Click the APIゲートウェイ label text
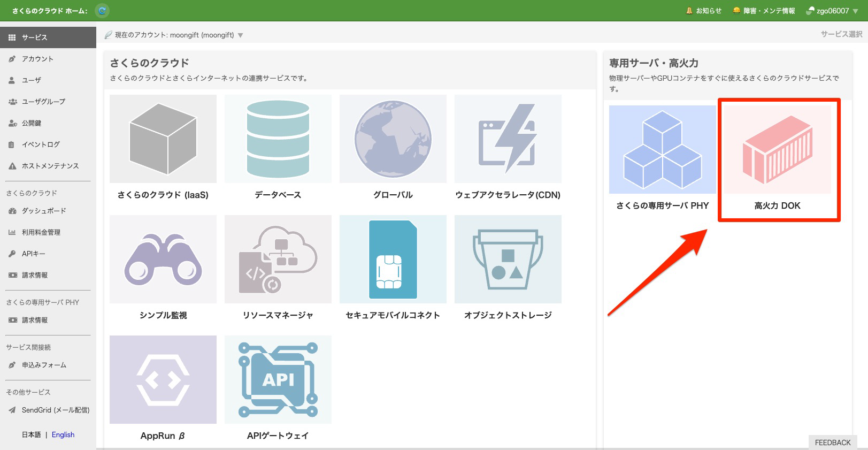This screenshot has width=868, height=450. tap(278, 436)
